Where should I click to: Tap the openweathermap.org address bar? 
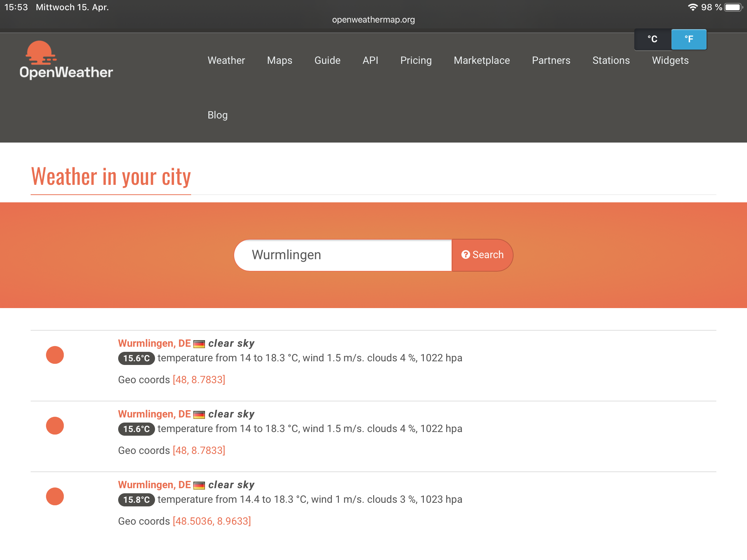pyautogui.click(x=373, y=20)
